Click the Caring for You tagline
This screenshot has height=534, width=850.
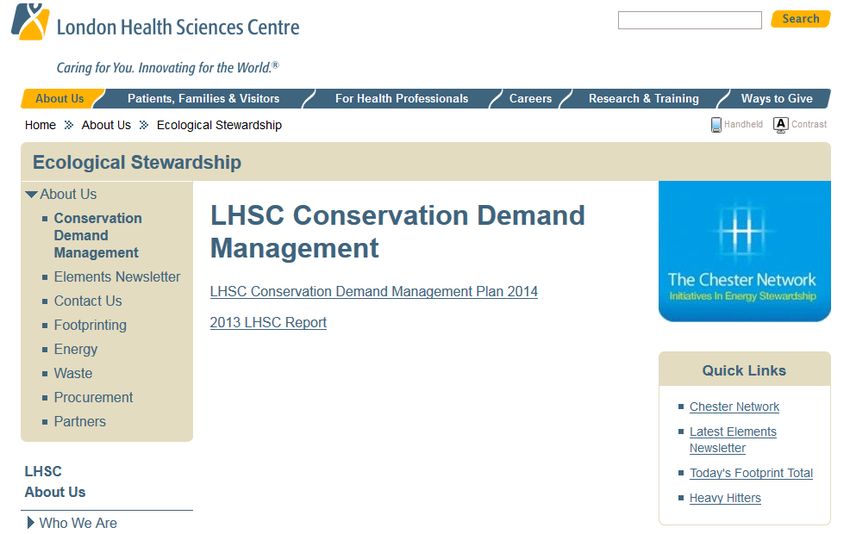point(168,68)
